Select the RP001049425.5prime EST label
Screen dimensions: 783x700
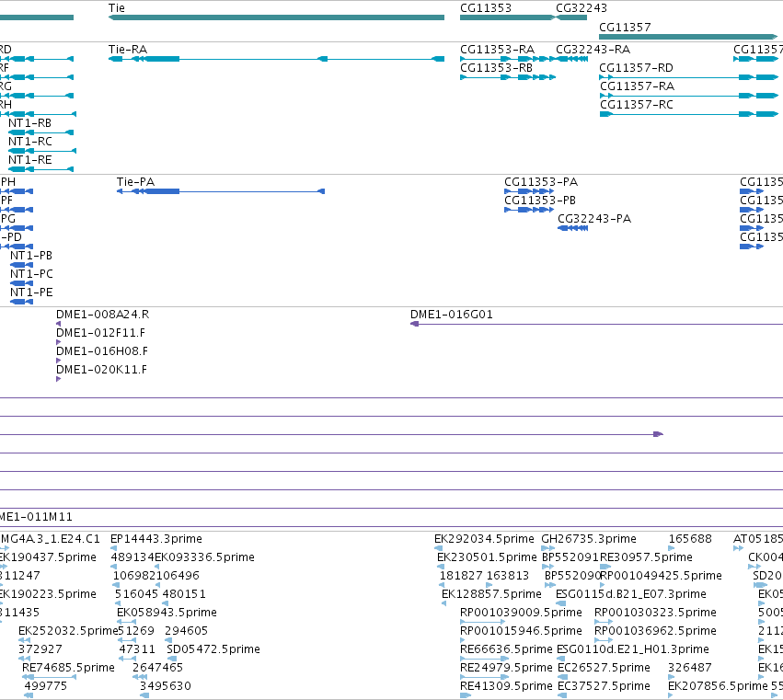pos(661,576)
